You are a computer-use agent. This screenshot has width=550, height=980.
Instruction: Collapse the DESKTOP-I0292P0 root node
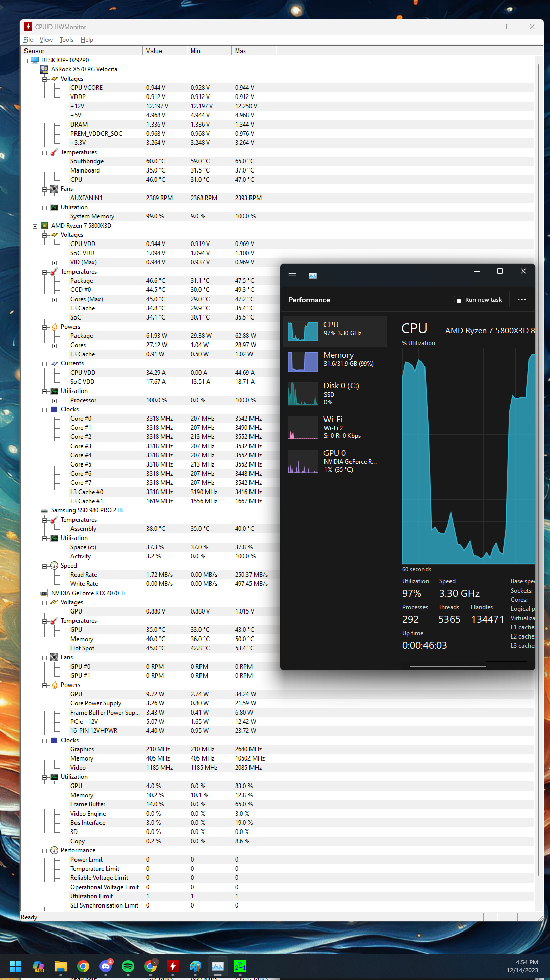click(25, 60)
